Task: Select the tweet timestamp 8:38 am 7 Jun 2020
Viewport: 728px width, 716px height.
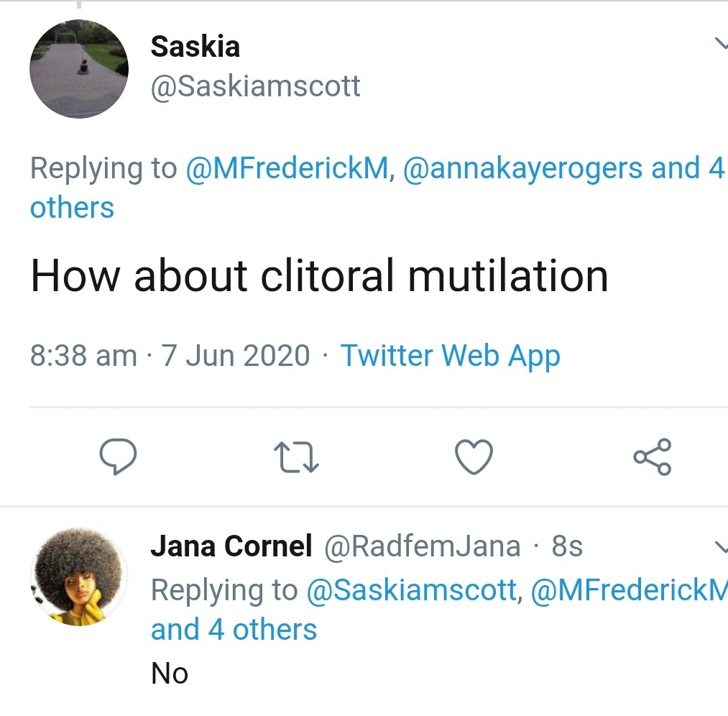Action: 170,356
